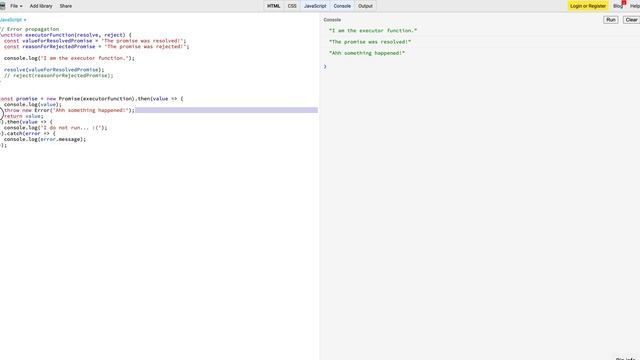The image size is (640, 360).
Task: Click the throw new Error line
Action: pos(69,110)
